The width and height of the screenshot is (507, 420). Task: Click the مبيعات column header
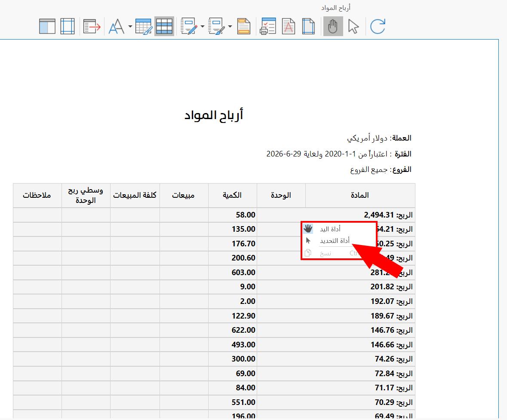[184, 195]
